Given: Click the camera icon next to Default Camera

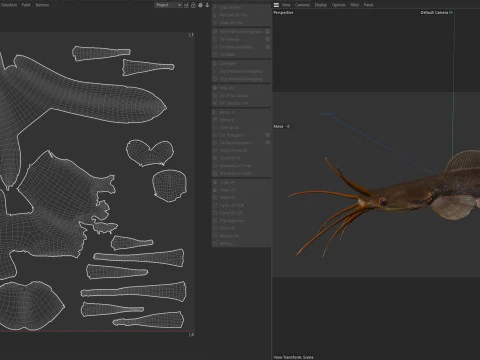Looking at the screenshot, I should coord(451,13).
